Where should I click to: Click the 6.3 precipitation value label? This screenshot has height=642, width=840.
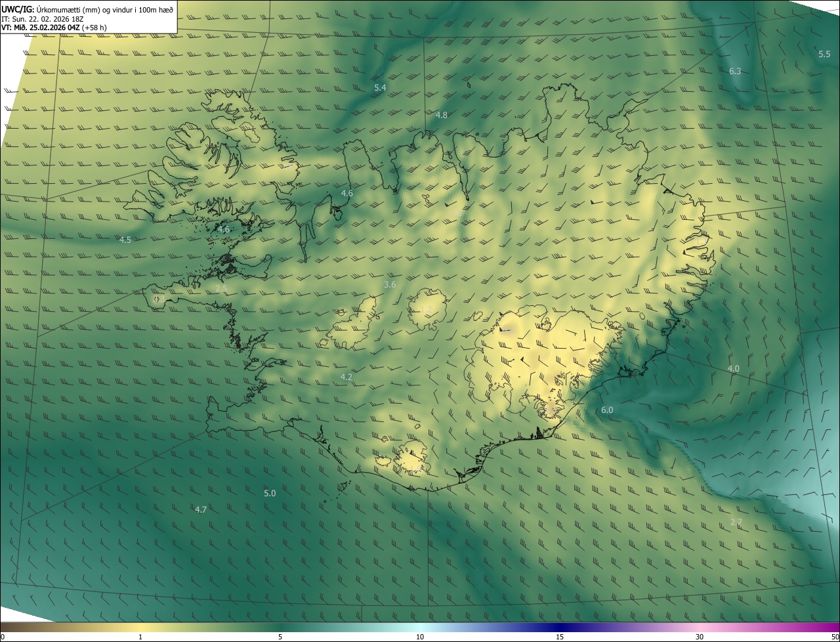click(735, 71)
